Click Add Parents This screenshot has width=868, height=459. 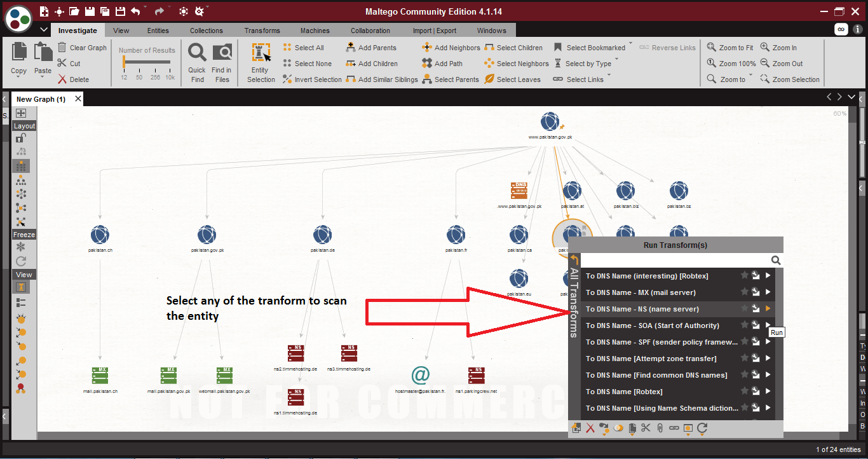tap(371, 48)
